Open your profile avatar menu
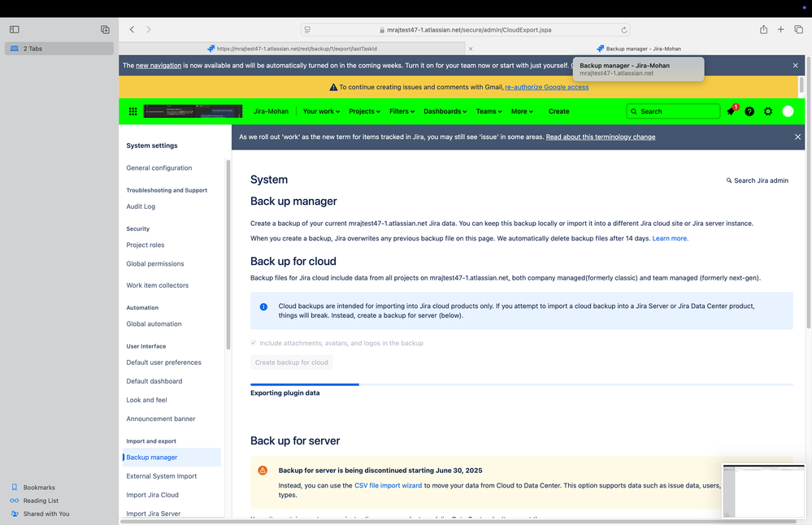812x525 pixels. 788,111
